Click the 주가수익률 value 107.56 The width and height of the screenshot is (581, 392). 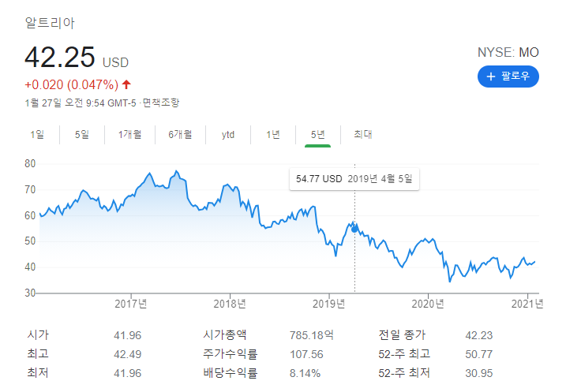point(306,354)
